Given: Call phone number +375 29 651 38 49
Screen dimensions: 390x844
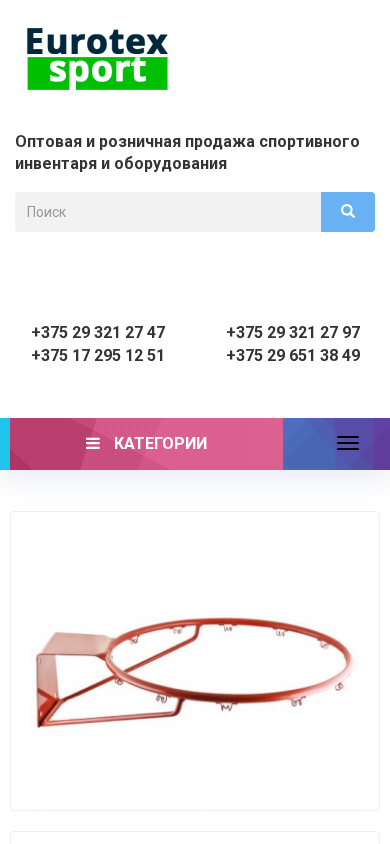Looking at the screenshot, I should [x=293, y=356].
